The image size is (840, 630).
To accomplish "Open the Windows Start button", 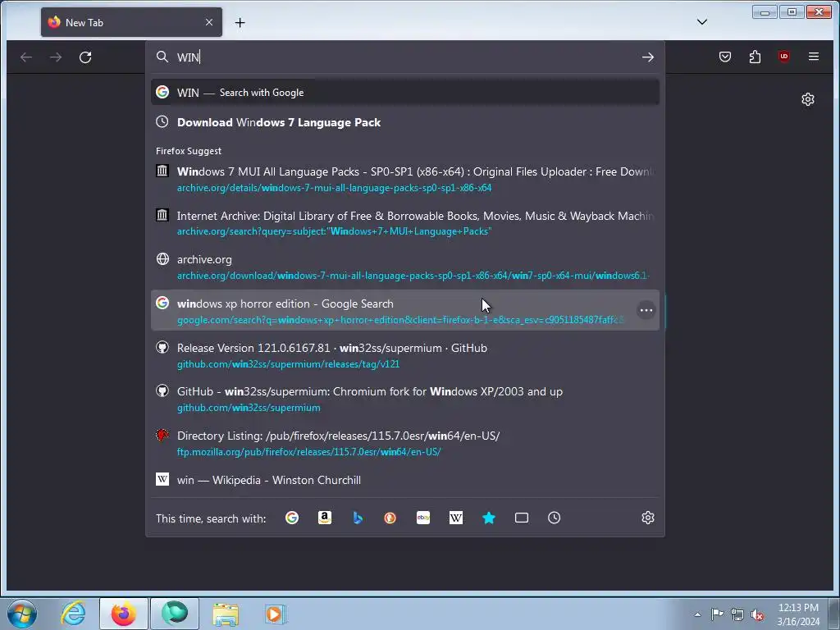I will pyautogui.click(x=21, y=614).
